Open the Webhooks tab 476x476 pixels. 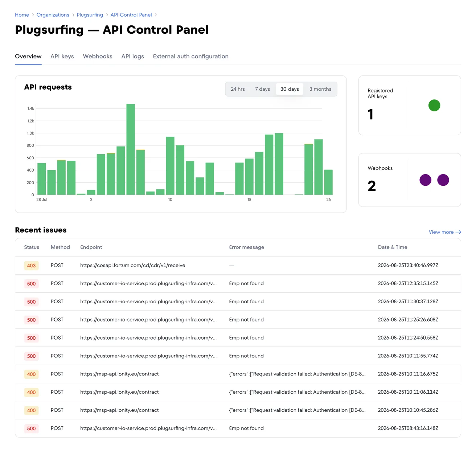click(98, 56)
